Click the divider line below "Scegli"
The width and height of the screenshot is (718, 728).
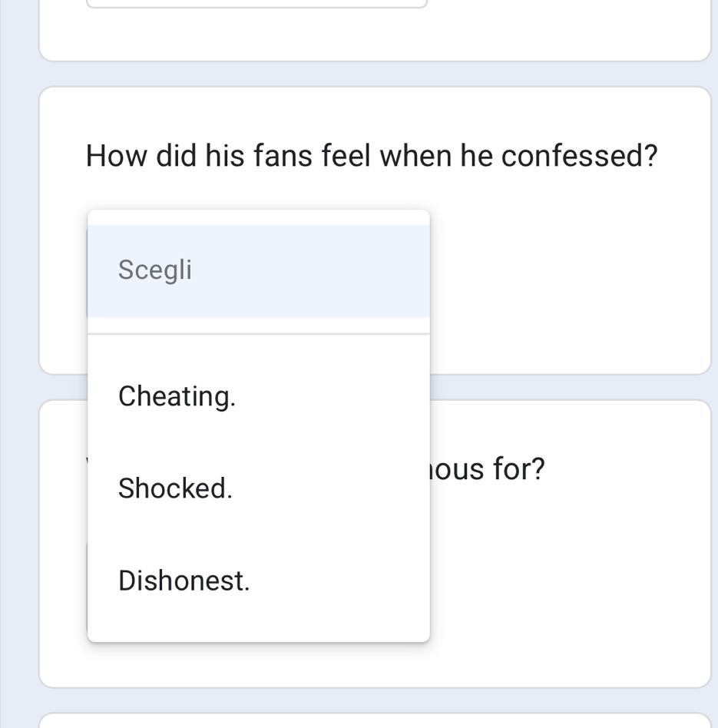click(x=258, y=334)
